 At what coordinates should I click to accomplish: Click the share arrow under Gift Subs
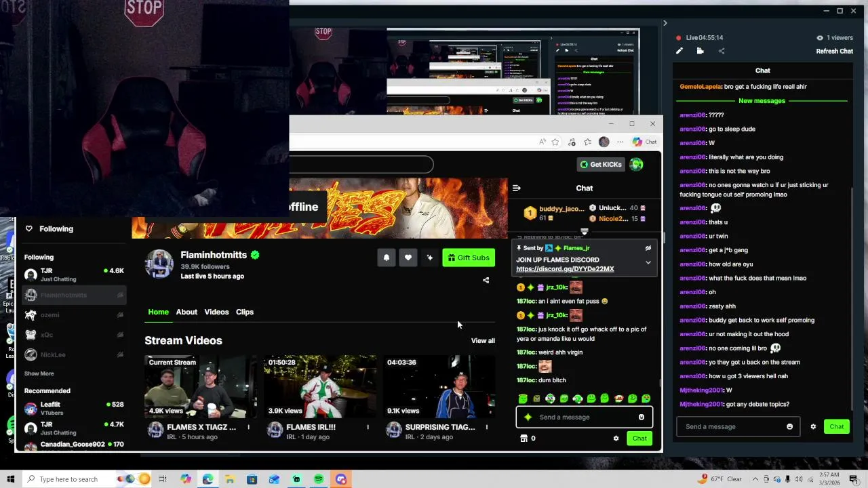486,281
